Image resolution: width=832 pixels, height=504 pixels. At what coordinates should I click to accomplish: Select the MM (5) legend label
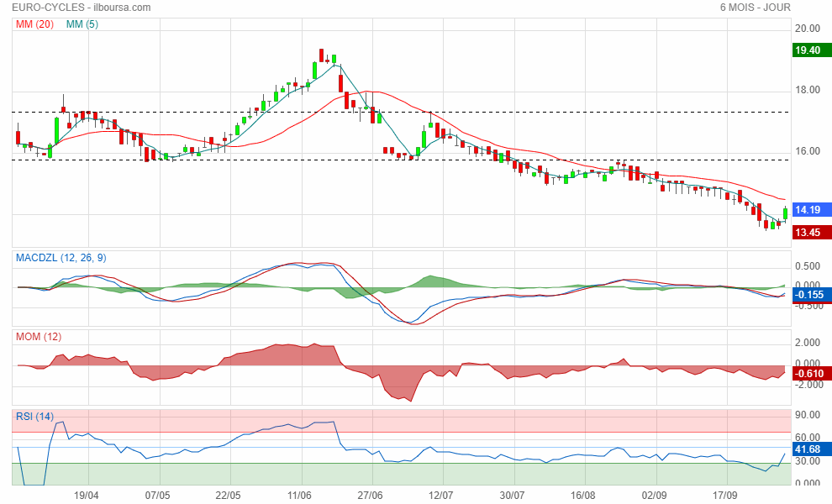tap(82, 24)
